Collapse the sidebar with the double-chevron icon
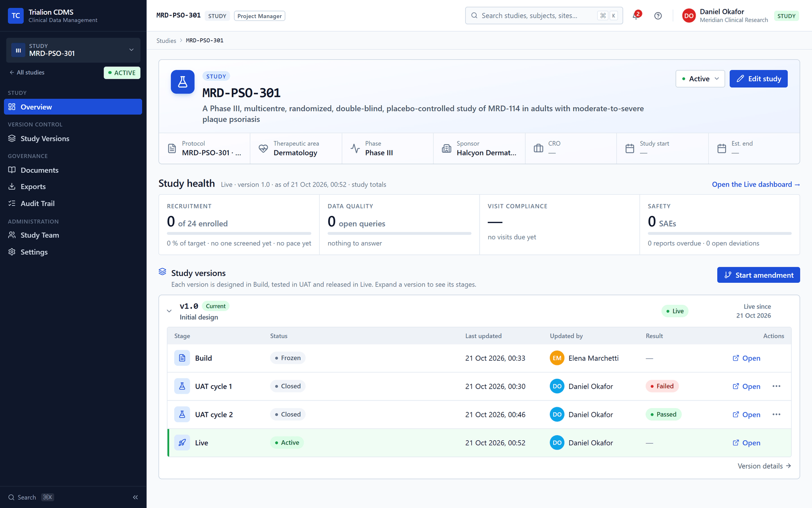 coord(135,497)
